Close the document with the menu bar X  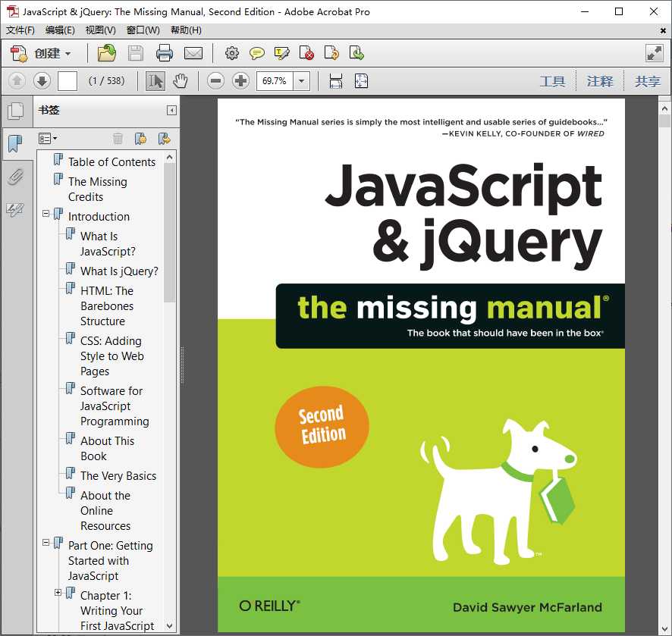coord(663,30)
